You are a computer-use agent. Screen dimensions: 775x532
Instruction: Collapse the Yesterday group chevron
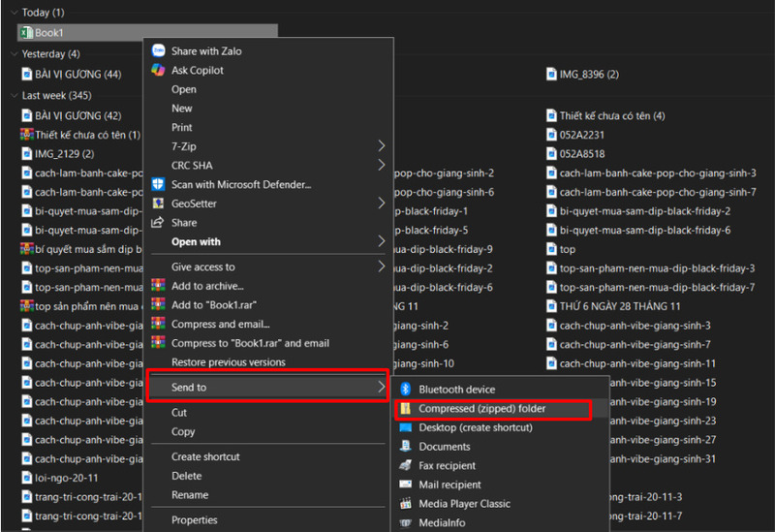tap(13, 54)
